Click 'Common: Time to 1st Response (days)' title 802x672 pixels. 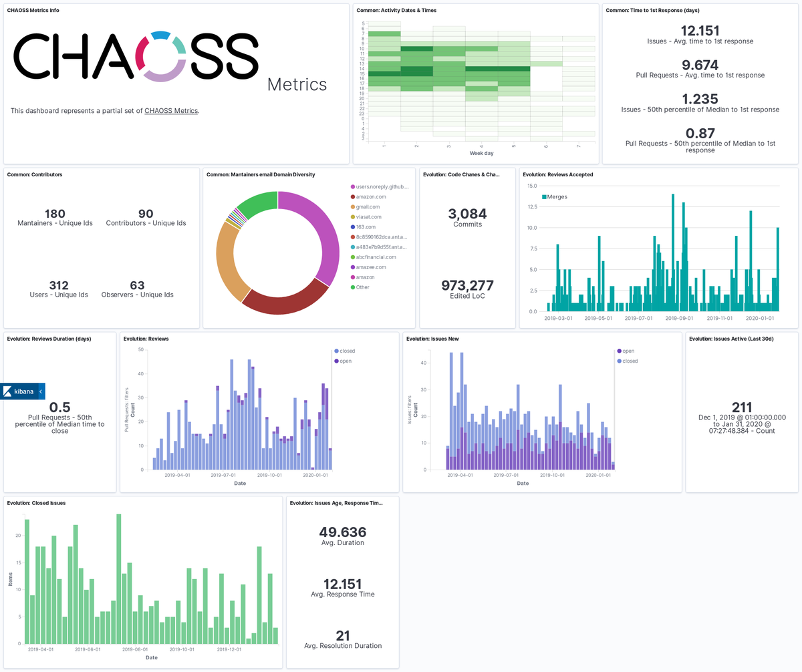(x=652, y=10)
